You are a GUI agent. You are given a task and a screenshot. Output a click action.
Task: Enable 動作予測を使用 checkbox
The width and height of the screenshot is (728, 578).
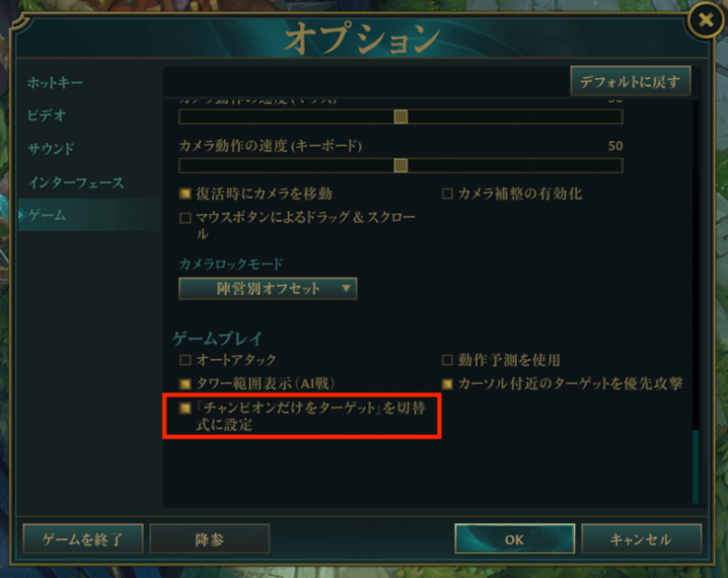click(447, 360)
